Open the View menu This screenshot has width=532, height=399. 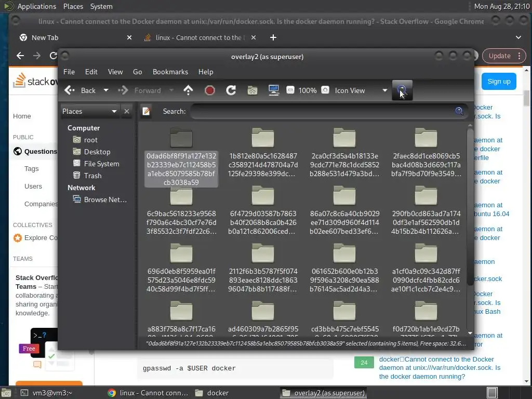click(x=115, y=72)
